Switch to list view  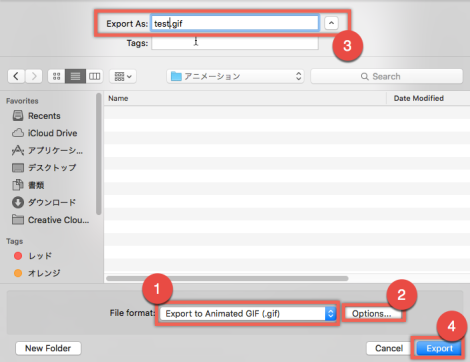click(75, 76)
